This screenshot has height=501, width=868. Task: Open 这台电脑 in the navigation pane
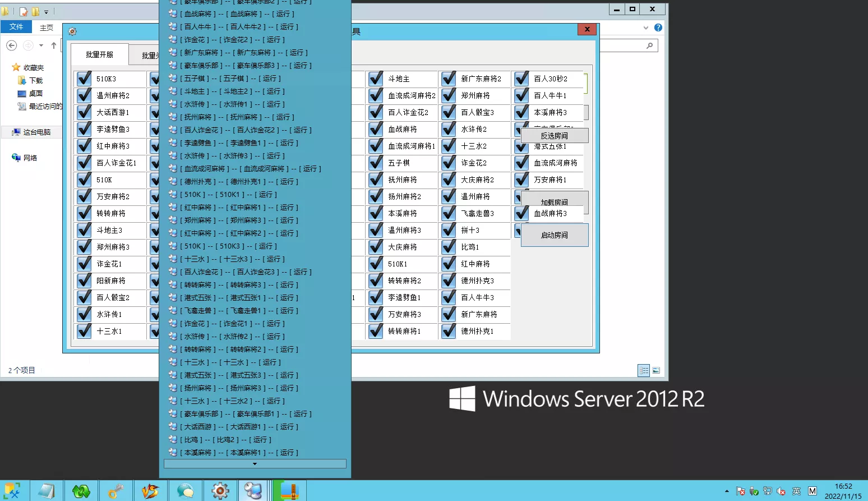36,132
